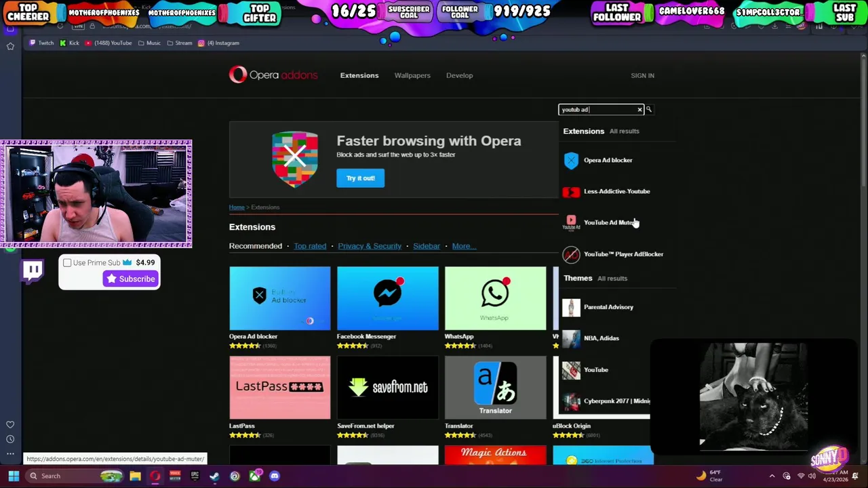868x488 pixels.
Task: Open the Opera Ad blocker extension card
Action: click(280, 308)
